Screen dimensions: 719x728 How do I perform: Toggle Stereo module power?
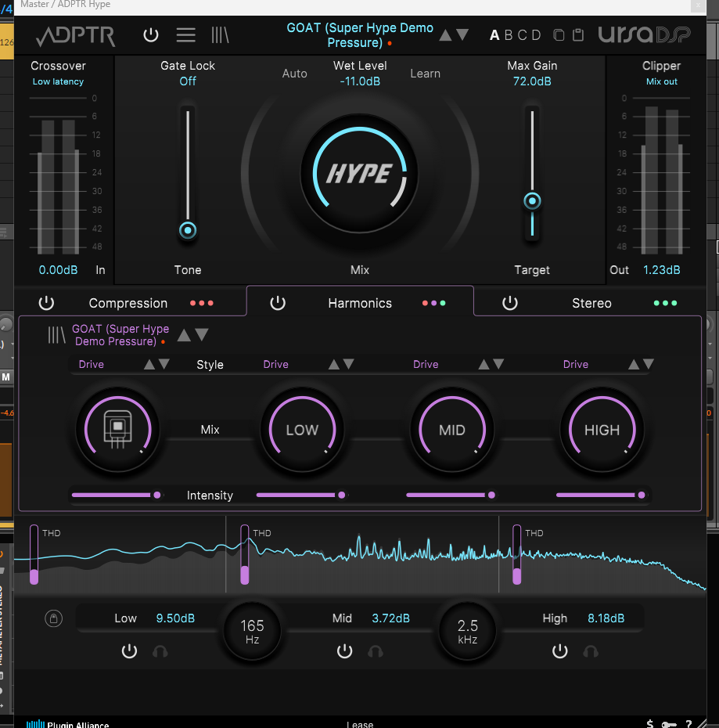tap(509, 303)
